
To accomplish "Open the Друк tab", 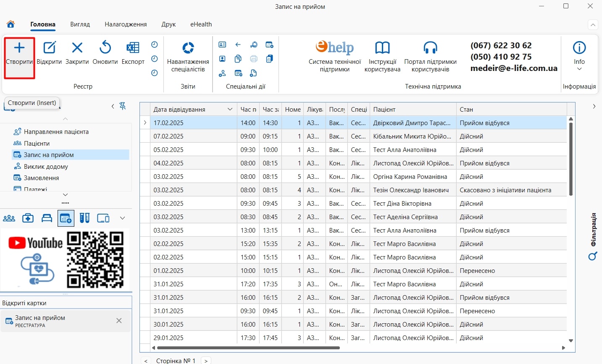I will coord(168,24).
